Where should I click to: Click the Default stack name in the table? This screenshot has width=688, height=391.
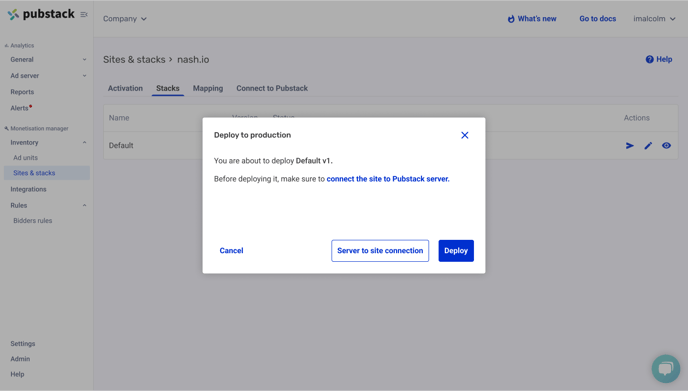[x=121, y=146]
